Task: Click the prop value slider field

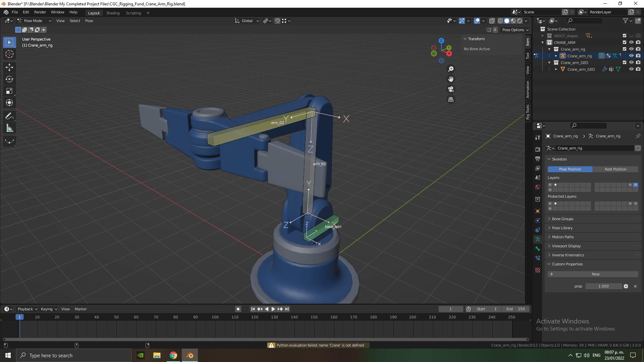Action: coord(603,286)
